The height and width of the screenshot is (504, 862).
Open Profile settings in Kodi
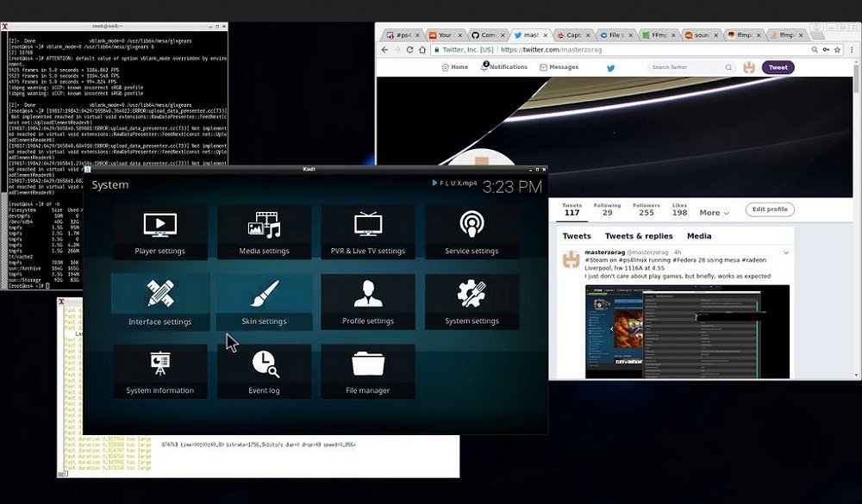tap(368, 302)
